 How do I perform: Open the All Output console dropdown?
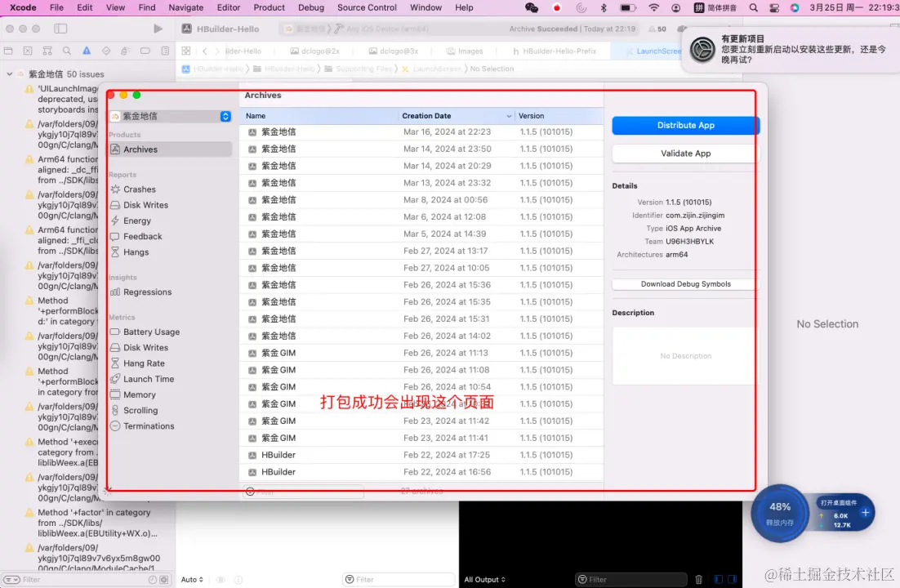pos(484,579)
